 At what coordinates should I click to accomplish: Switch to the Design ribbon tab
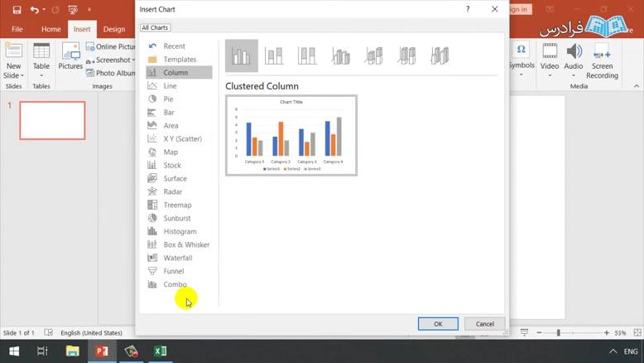pos(114,29)
